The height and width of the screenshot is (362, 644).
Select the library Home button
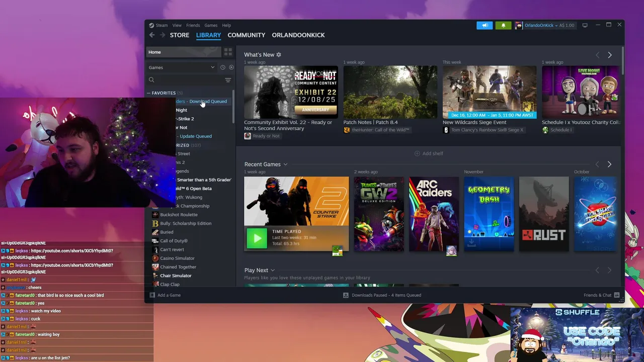[x=183, y=52]
